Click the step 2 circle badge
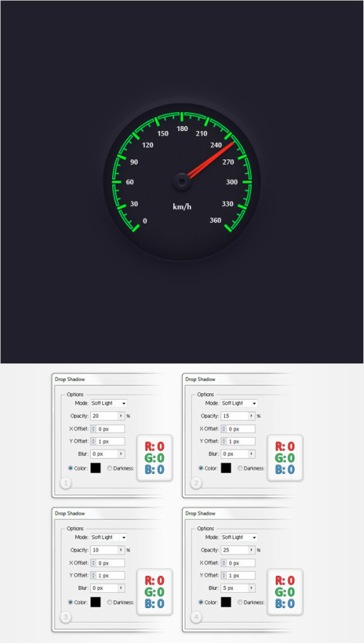Image resolution: width=364 pixels, height=643 pixels. click(x=196, y=484)
